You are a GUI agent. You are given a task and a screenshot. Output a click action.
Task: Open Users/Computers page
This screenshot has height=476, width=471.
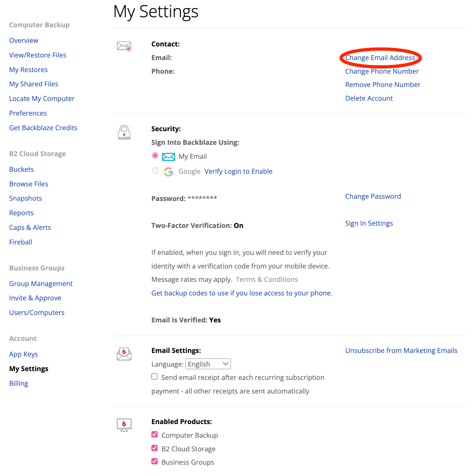click(37, 313)
